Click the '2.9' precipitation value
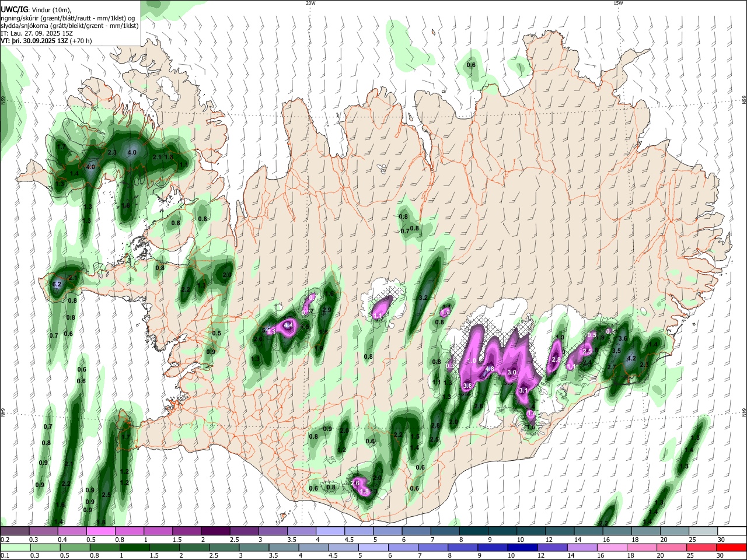 click(327, 310)
